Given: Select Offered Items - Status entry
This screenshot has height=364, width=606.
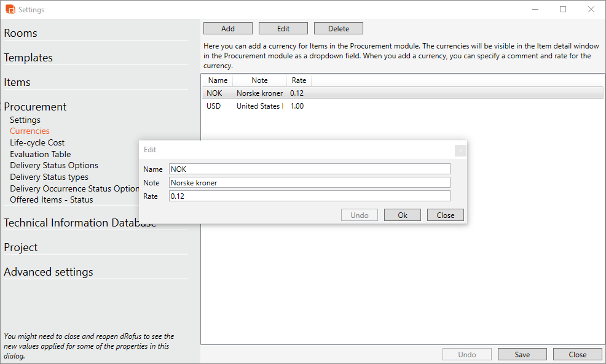Looking at the screenshot, I should (x=52, y=199).
